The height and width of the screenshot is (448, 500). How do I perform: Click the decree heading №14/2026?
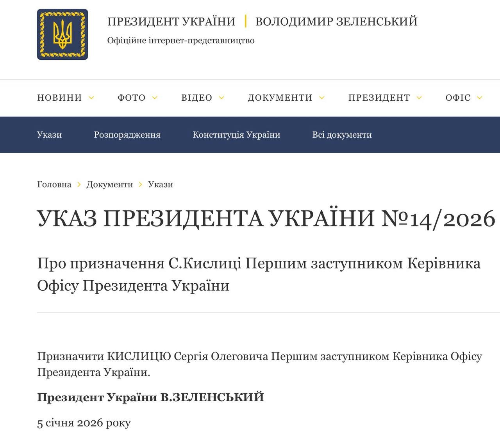pos(266,218)
